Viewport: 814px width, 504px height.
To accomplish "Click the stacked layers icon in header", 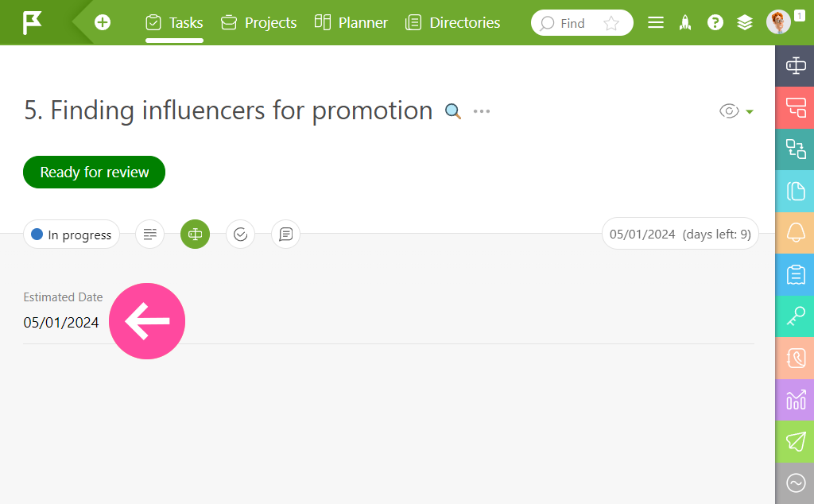I will [x=744, y=22].
